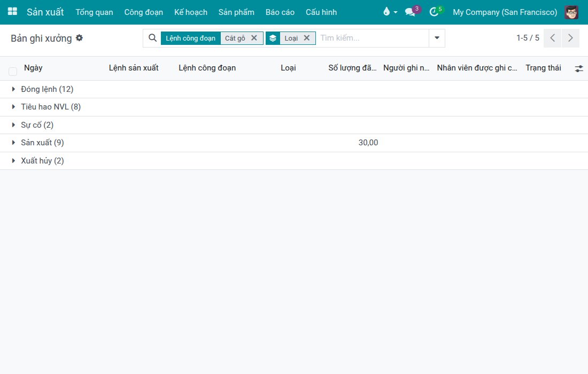Open the apps grid home menu
This screenshot has width=588, height=374.
(x=12, y=12)
